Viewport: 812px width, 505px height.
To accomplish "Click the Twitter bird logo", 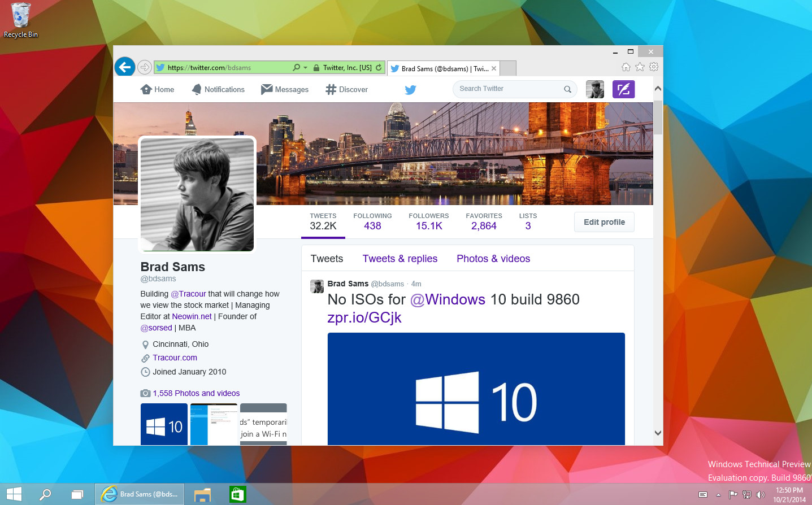I will point(411,89).
